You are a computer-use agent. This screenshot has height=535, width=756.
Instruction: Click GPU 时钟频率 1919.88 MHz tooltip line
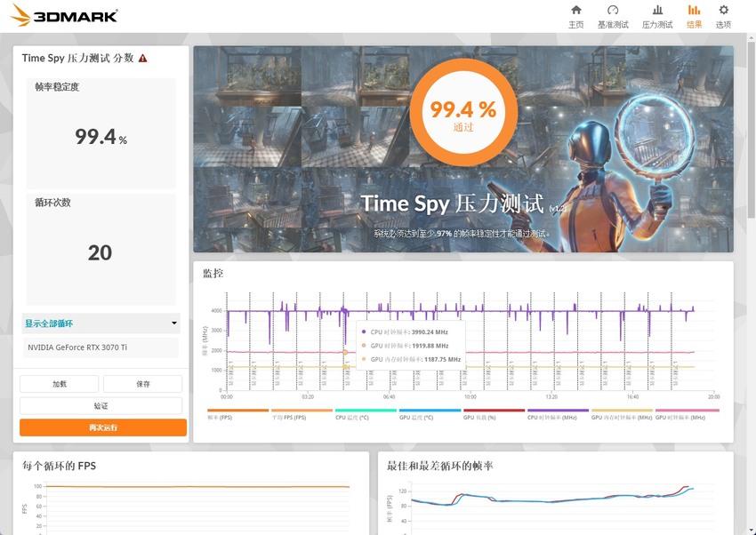(x=405, y=346)
